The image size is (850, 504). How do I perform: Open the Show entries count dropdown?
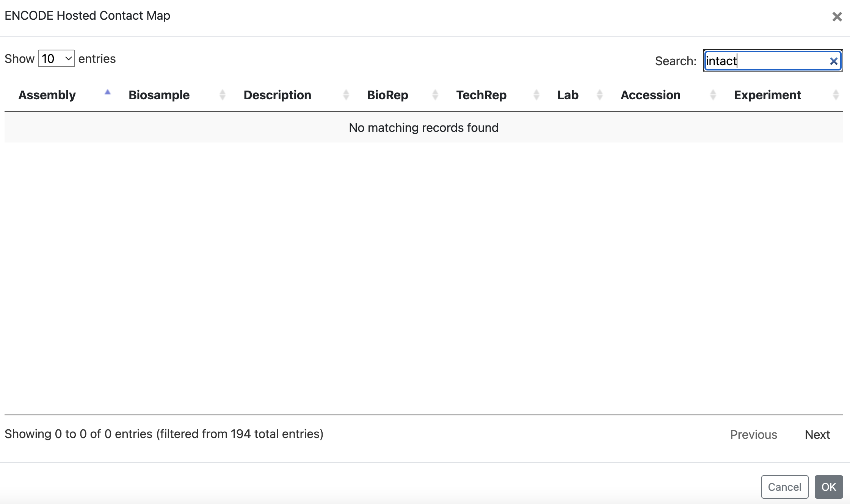pos(56,59)
